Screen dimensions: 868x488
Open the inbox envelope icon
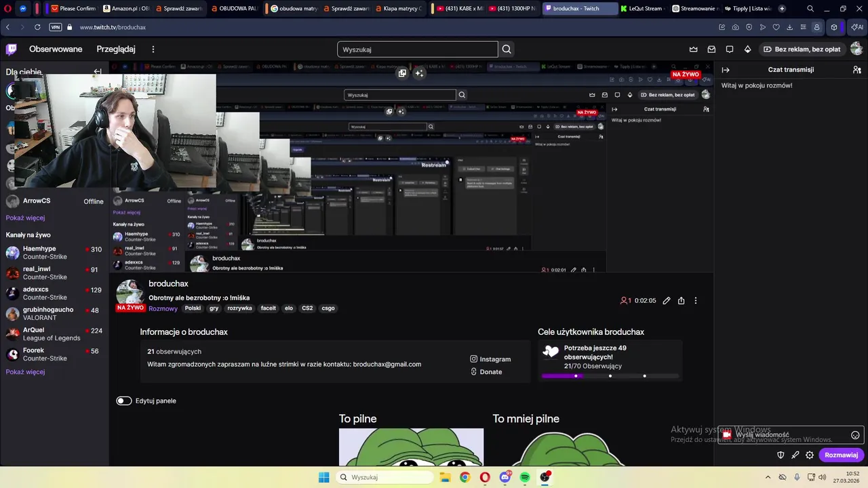pyautogui.click(x=711, y=49)
